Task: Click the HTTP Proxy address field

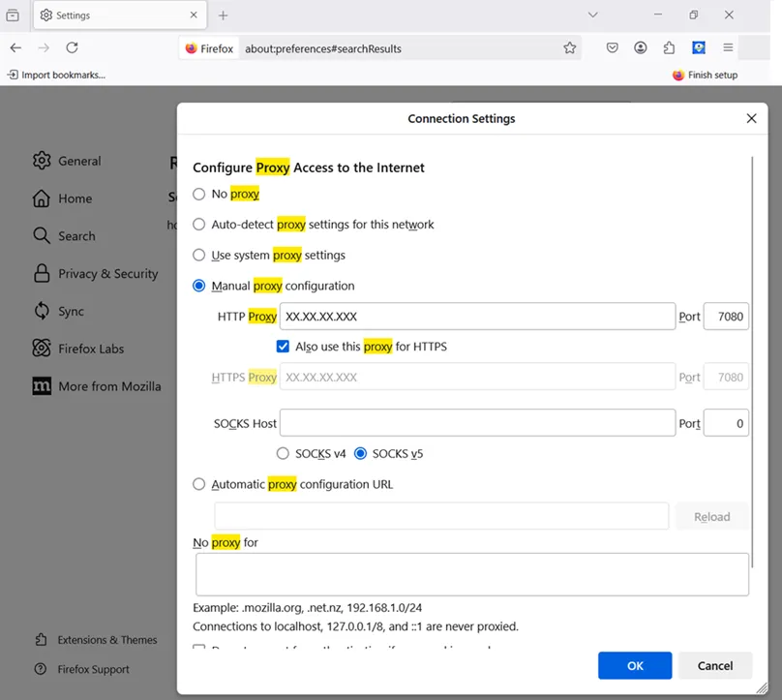Action: 477,317
